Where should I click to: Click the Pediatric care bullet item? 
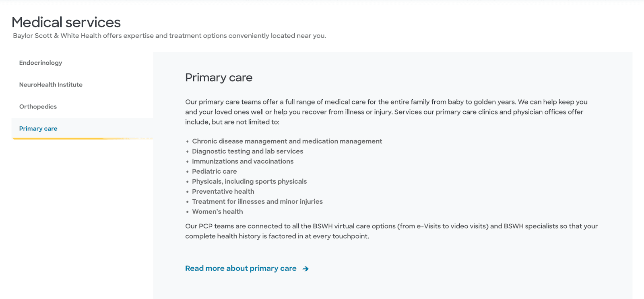[215, 171]
